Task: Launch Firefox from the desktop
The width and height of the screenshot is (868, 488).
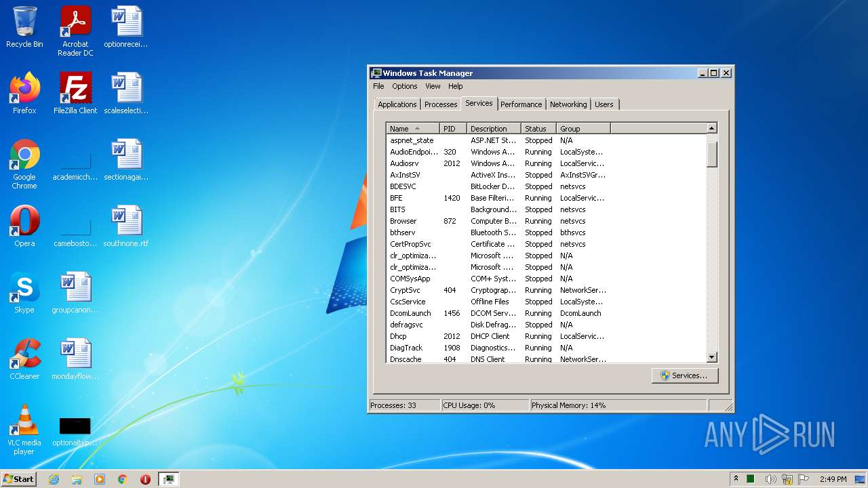Action: [x=24, y=94]
